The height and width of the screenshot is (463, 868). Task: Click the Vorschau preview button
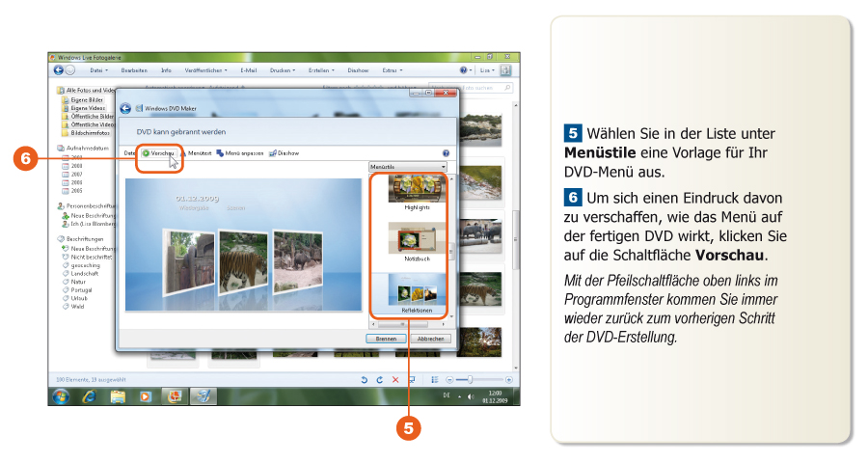(158, 153)
